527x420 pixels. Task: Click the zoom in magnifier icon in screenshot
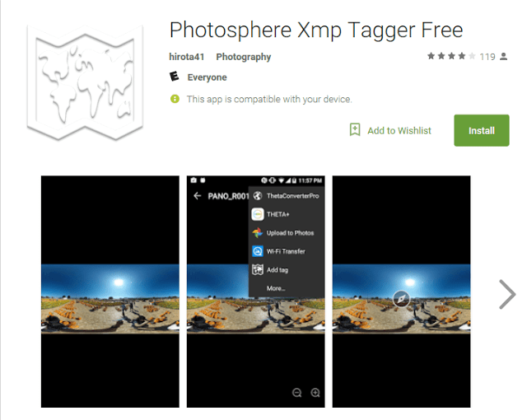(x=315, y=393)
